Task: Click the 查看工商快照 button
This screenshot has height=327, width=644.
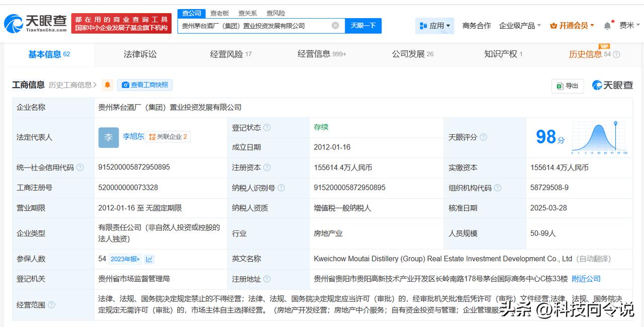Action: click(x=145, y=85)
